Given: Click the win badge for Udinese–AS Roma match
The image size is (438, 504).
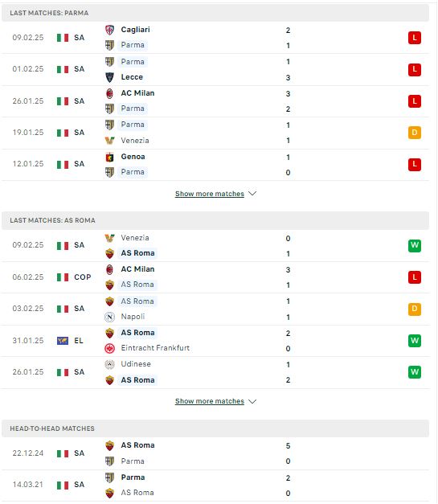Looking at the screenshot, I should point(415,372).
